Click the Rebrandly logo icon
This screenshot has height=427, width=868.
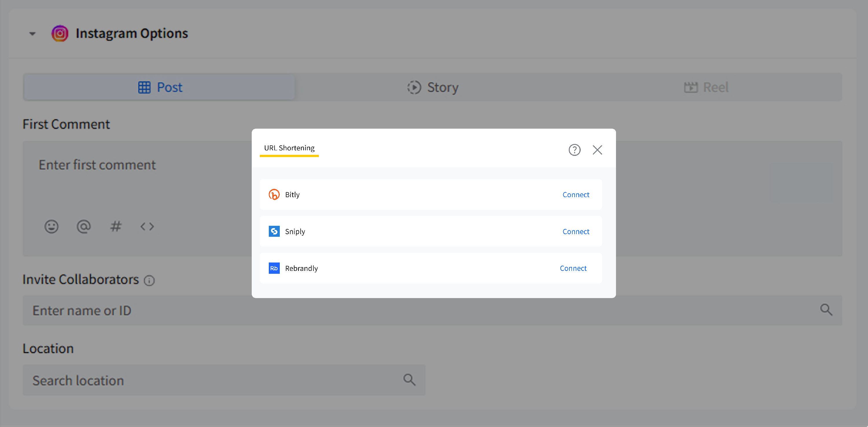click(x=274, y=268)
